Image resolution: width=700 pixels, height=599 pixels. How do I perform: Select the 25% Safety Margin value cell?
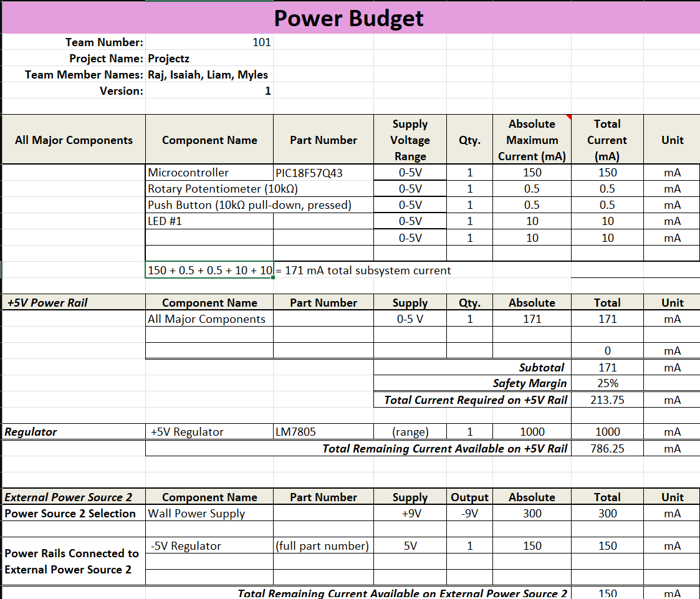[x=607, y=383]
